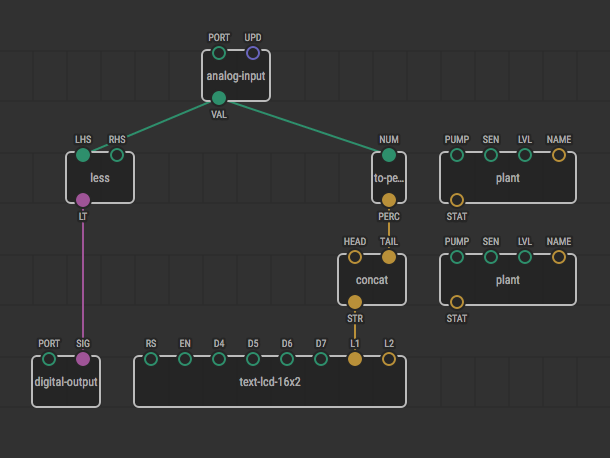The image size is (610, 458).
Task: Click the SIG pin on digital-output node
Action: (83, 359)
